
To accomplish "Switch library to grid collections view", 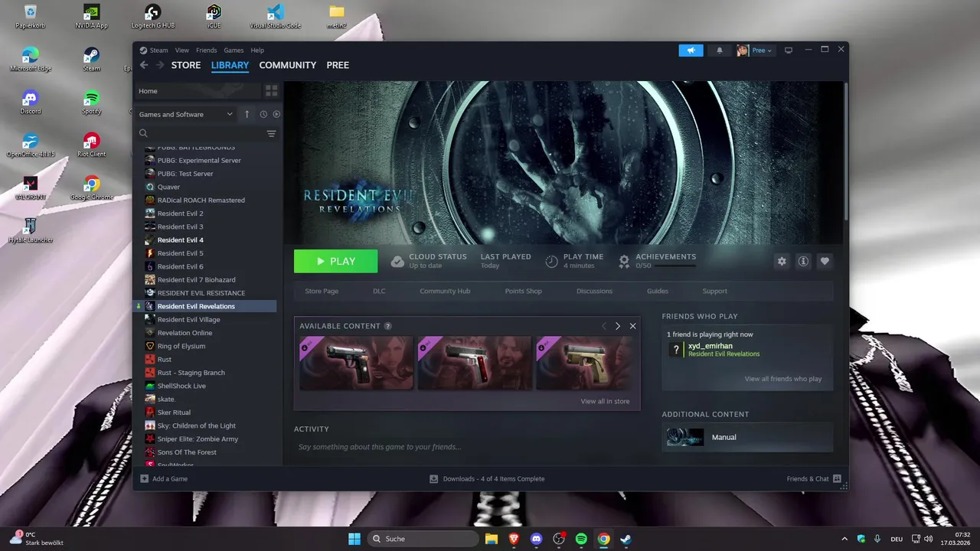I will (271, 91).
